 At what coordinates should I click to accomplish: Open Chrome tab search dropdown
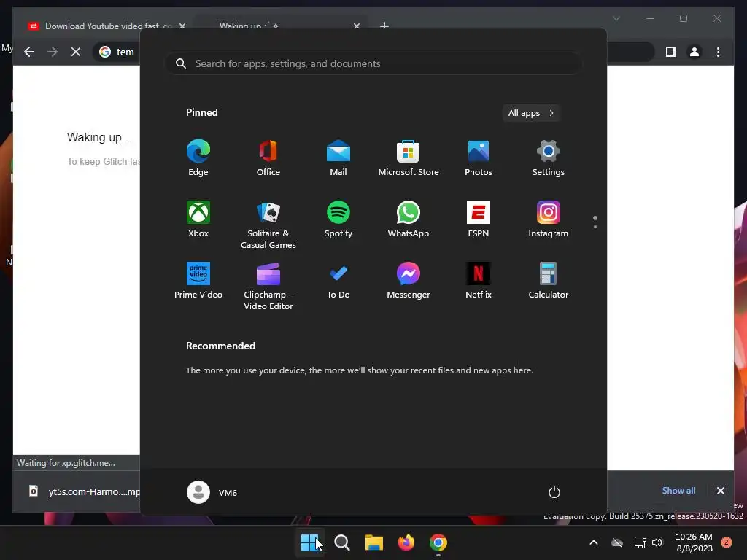click(616, 18)
